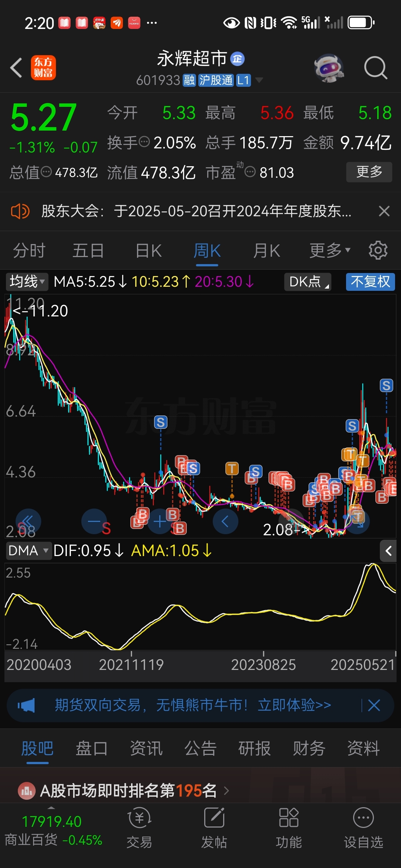Open the 期货双向交易 promotion link
The width and height of the screenshot is (401, 868).
click(x=193, y=705)
